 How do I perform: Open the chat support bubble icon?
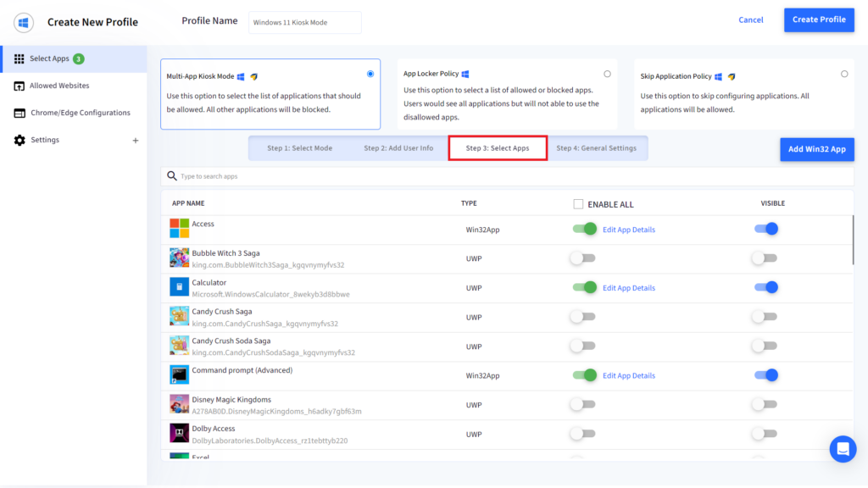pyautogui.click(x=843, y=449)
